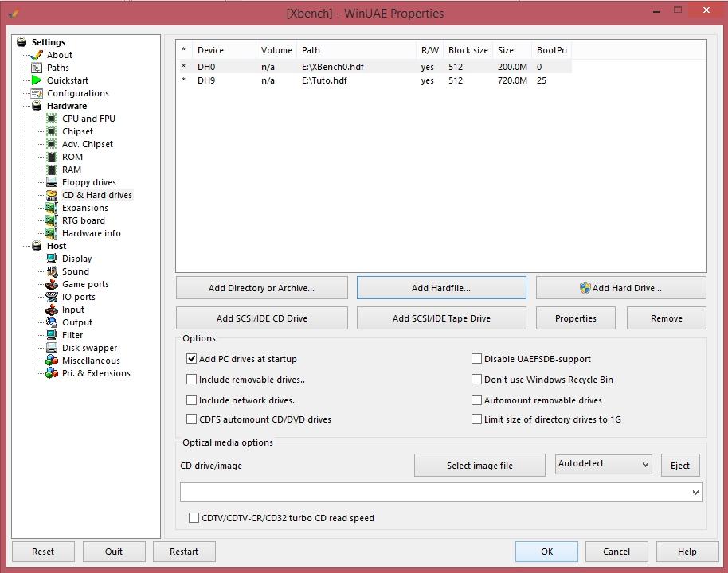Click the Quit button
This screenshot has width=728, height=573.
pos(114,552)
